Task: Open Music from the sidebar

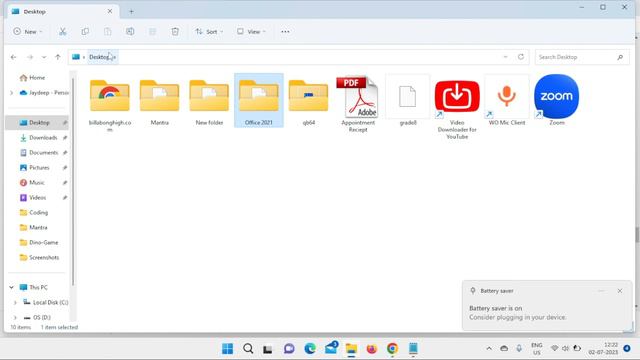Action: pyautogui.click(x=37, y=182)
